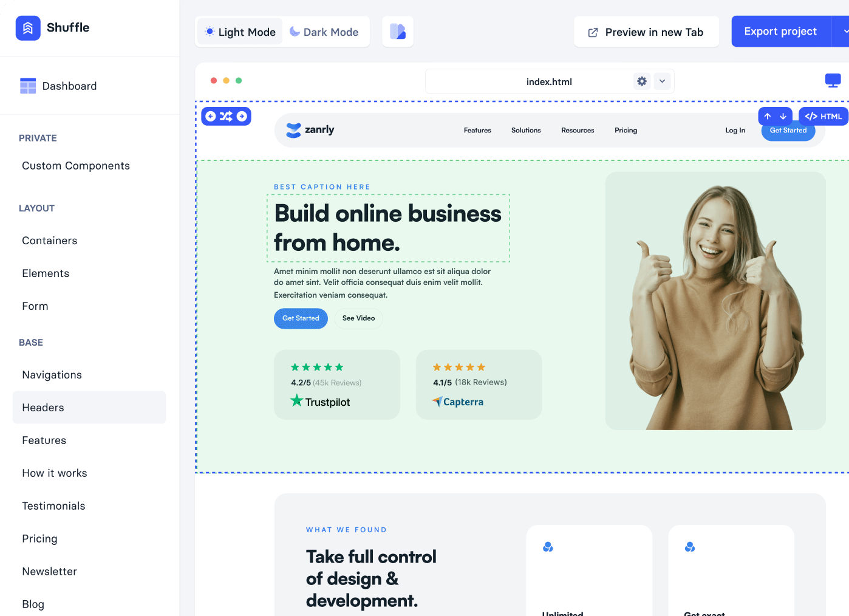Open Testimonials category

pyautogui.click(x=53, y=506)
